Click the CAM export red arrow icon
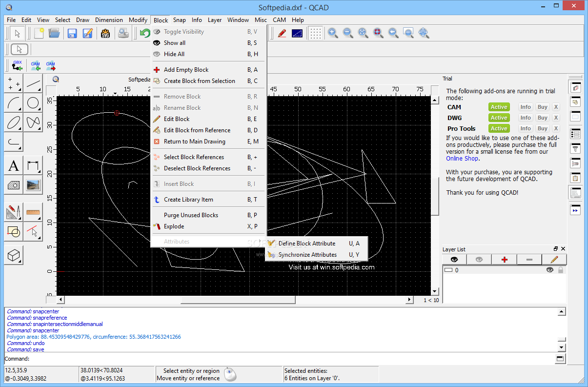Image resolution: width=588 pixels, height=387 pixels. [51, 65]
